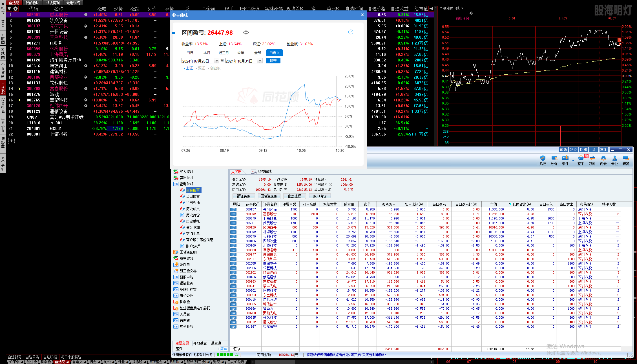Open the 双向 two-way trading tool
This screenshot has height=364, width=637.
pos(592,160)
